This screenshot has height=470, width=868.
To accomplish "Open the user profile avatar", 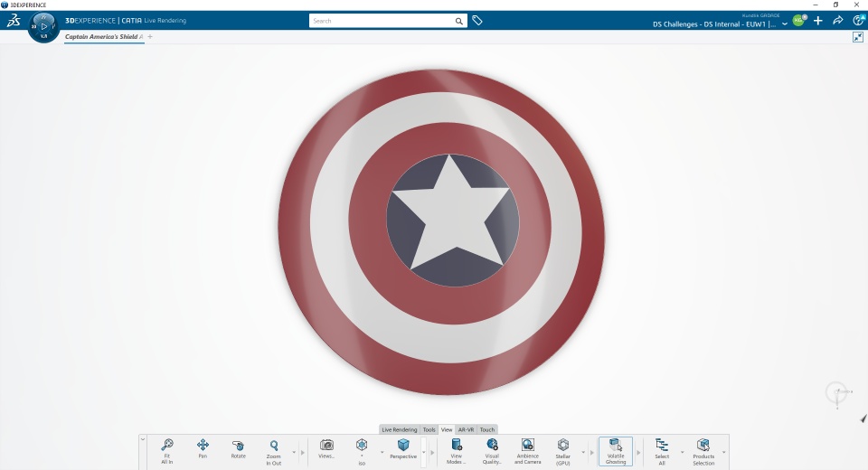I will (x=798, y=21).
